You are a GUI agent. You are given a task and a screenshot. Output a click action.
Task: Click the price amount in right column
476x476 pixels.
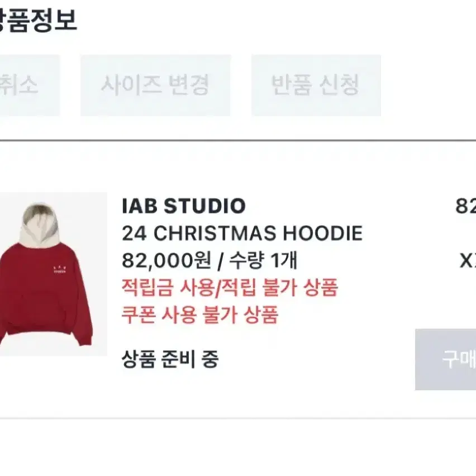(466, 206)
